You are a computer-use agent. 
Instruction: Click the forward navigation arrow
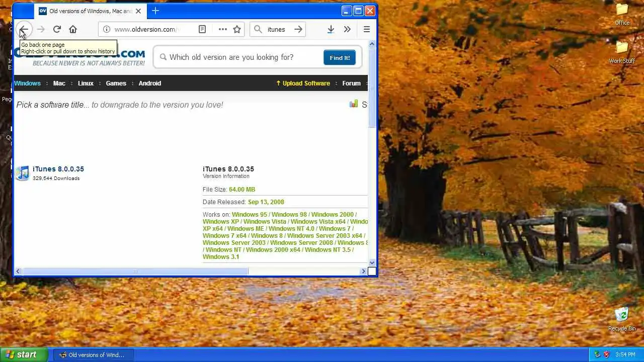tap(41, 29)
